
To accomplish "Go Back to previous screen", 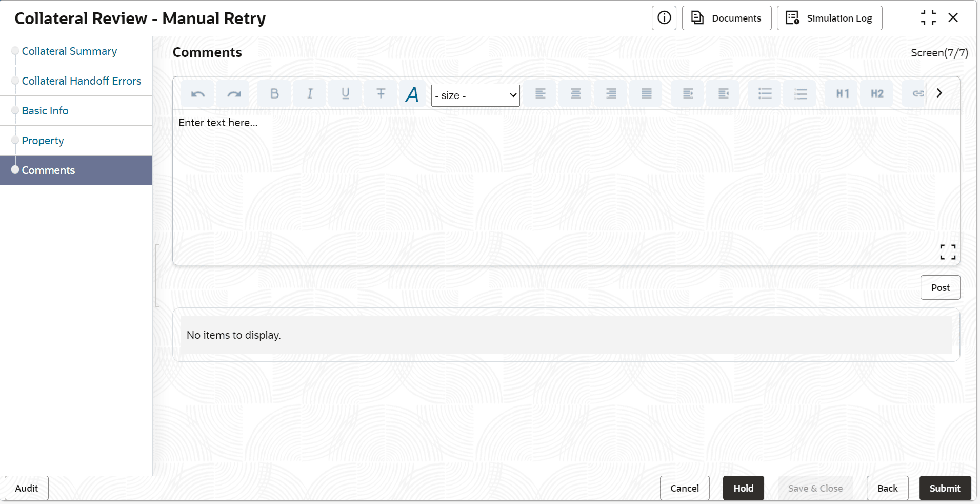I will coord(888,488).
